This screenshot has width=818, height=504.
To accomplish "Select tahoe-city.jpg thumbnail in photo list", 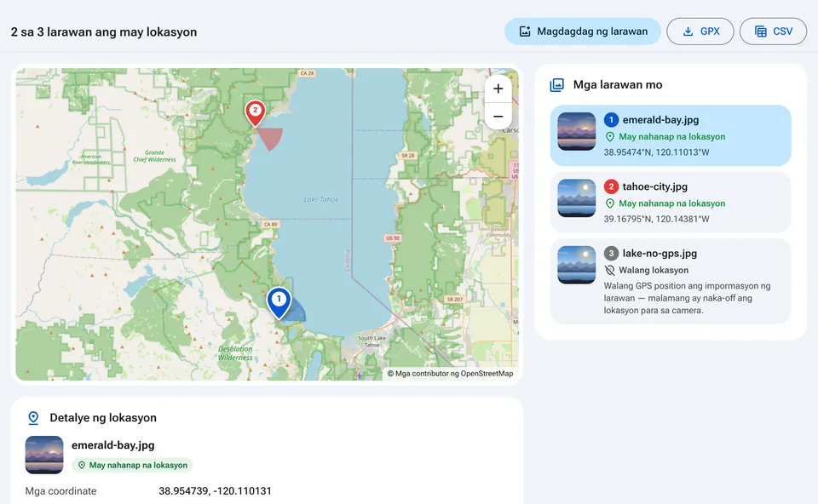I will (577, 198).
